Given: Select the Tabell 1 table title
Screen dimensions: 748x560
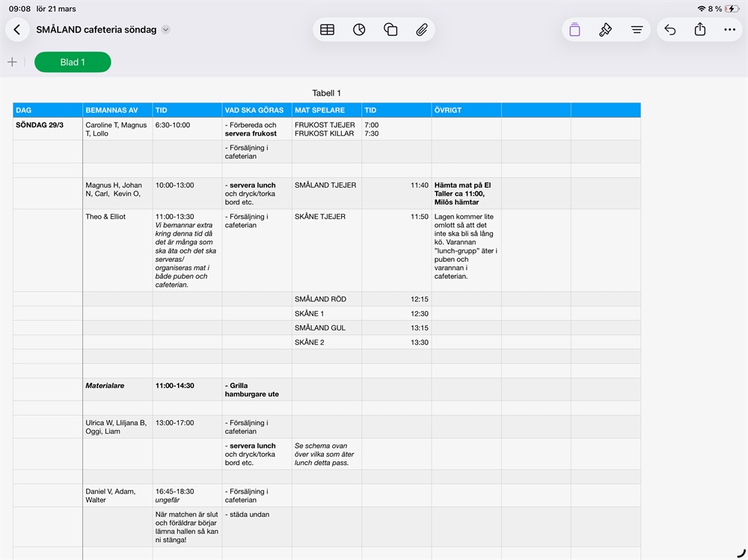Looking at the screenshot, I should coord(326,93).
